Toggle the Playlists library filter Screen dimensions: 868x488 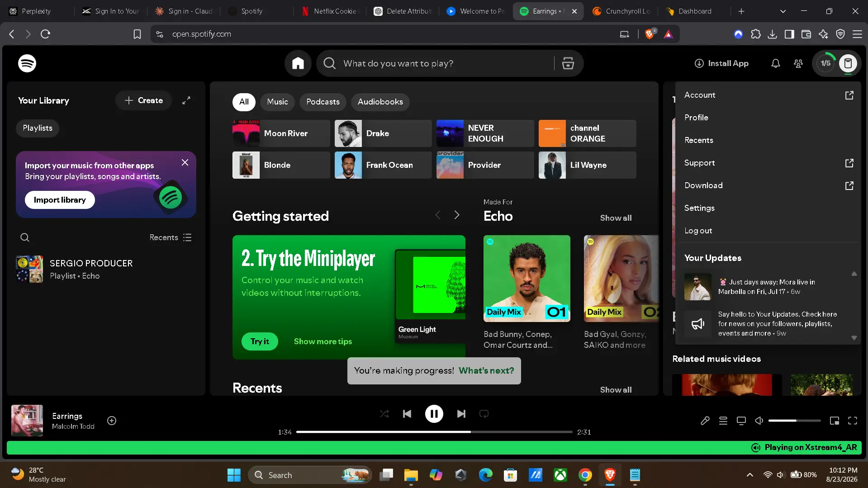(38, 128)
